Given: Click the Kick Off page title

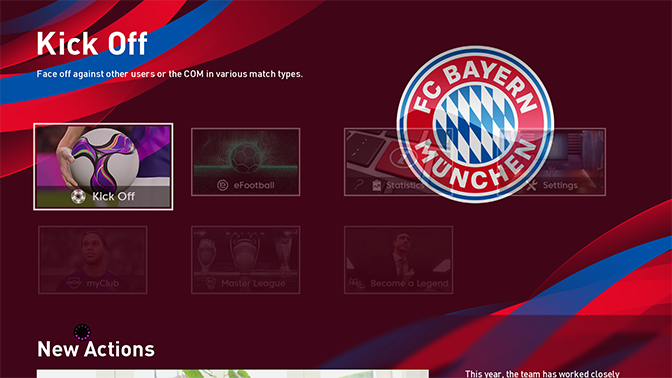Looking at the screenshot, I should click(x=92, y=44).
